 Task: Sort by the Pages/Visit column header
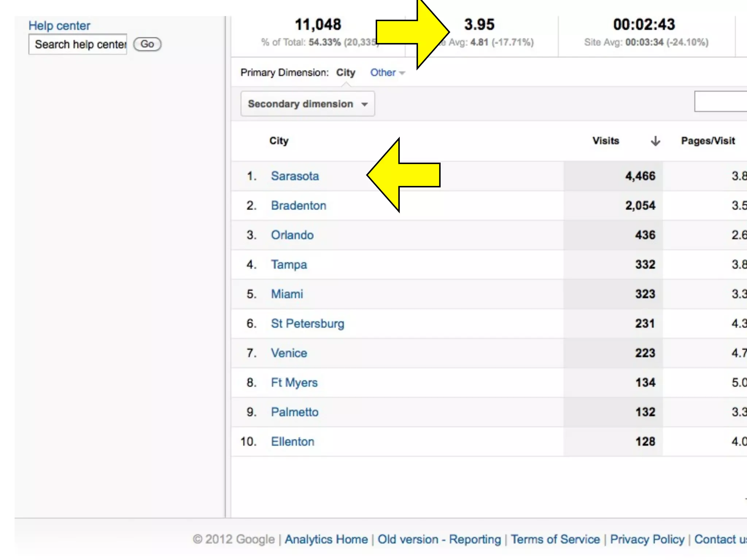[708, 141]
